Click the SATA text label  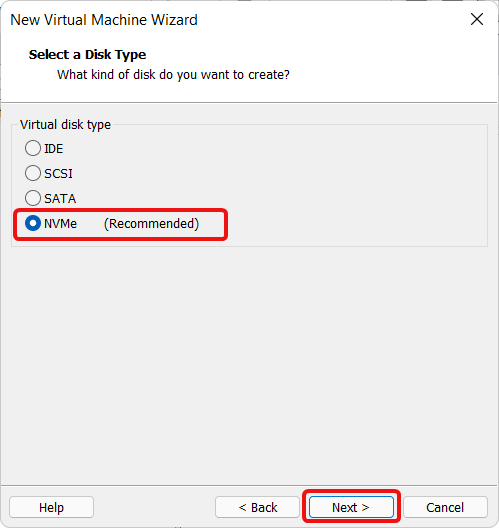click(60, 198)
